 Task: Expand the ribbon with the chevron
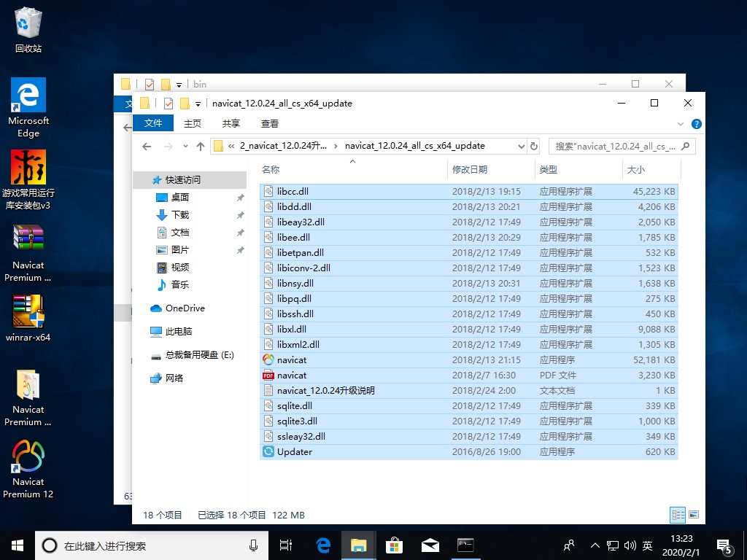[681, 124]
